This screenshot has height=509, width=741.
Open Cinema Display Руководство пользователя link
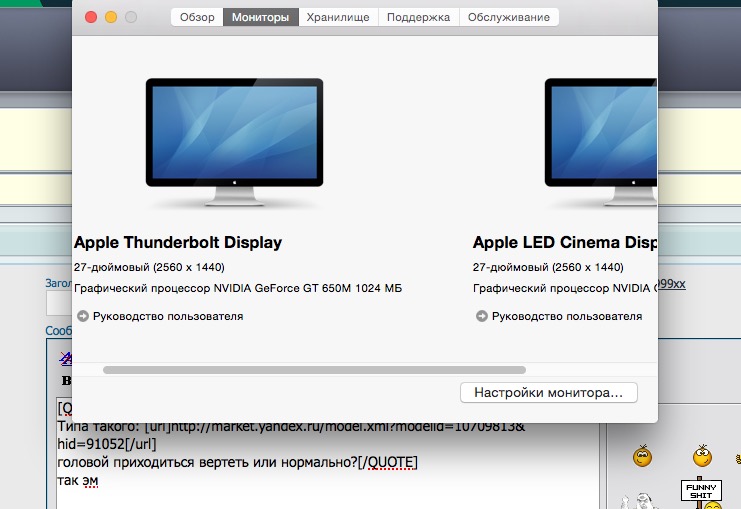coord(566,316)
